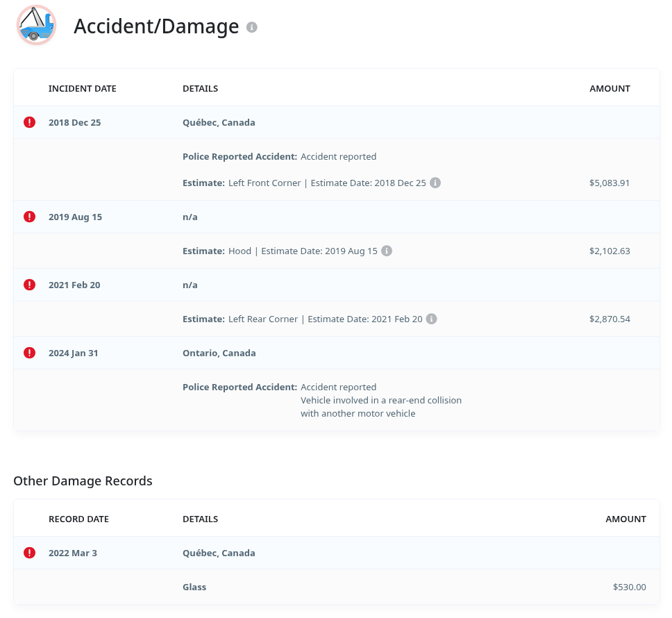Click Québec, Canada in 2018 incident row
672x618 pixels.
click(x=219, y=122)
